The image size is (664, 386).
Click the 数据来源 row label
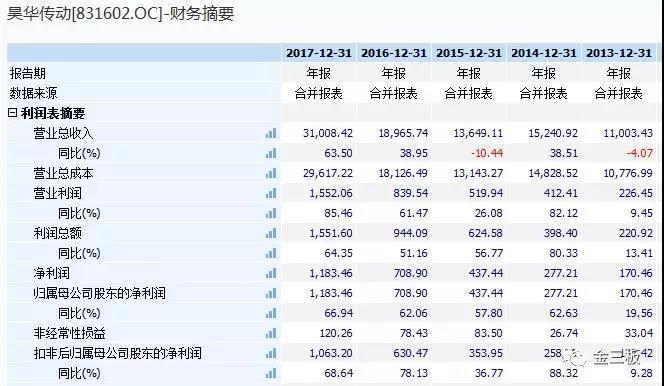pyautogui.click(x=33, y=93)
